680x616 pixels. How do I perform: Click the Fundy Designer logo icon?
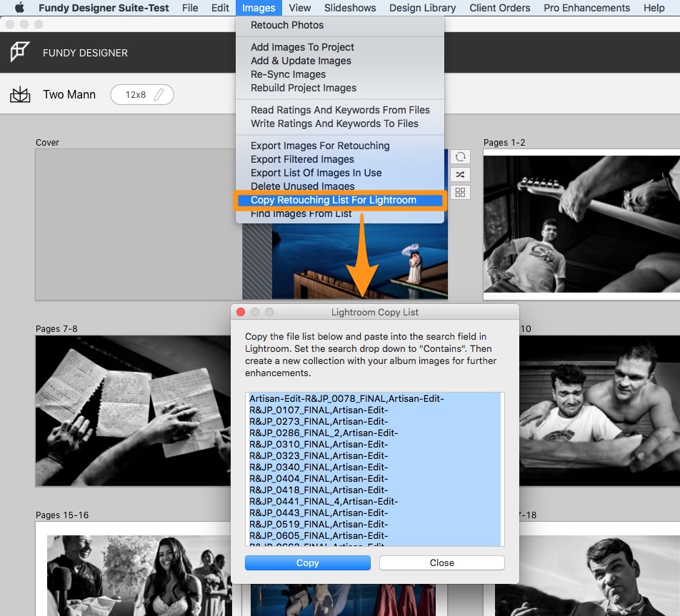[x=20, y=52]
